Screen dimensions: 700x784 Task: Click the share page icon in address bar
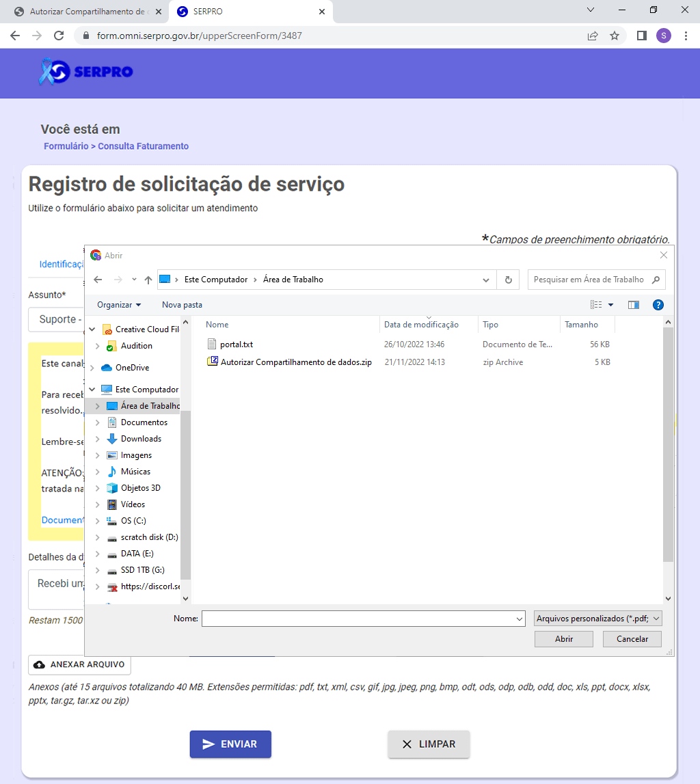coord(593,36)
